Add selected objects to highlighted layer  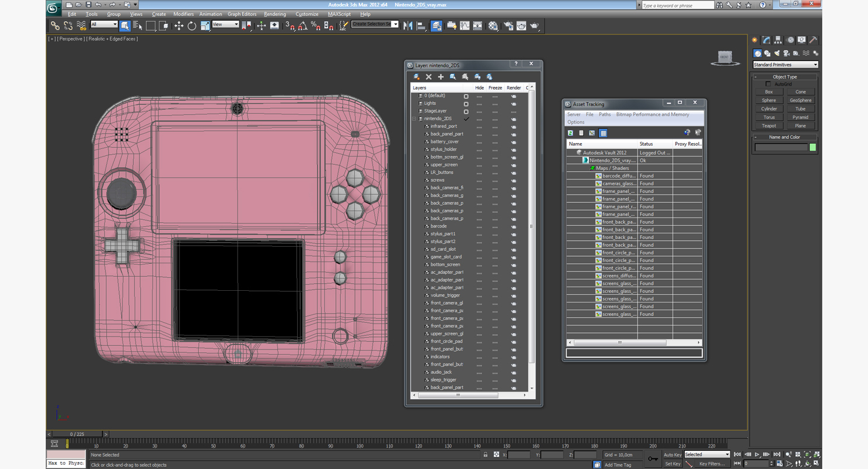[441, 77]
